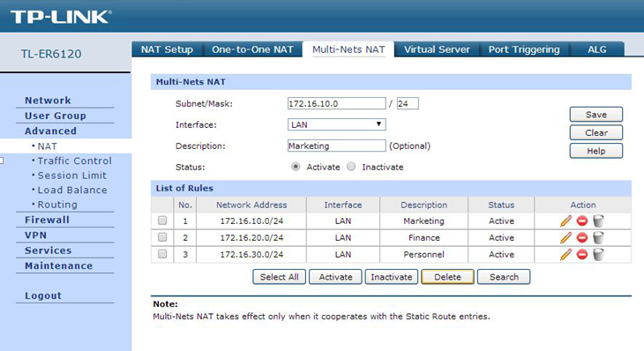Click the Inactivate button below the list
This screenshot has width=644, height=351.
(392, 277)
